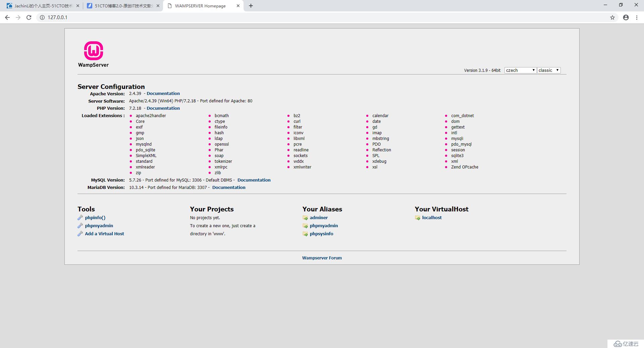
Task: Click the openssl extension entry
Action: [x=222, y=144]
